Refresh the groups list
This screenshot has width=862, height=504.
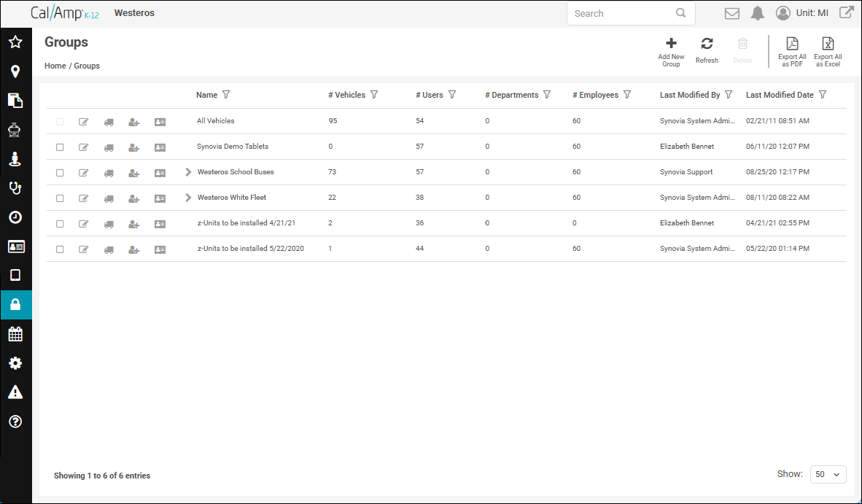click(707, 51)
